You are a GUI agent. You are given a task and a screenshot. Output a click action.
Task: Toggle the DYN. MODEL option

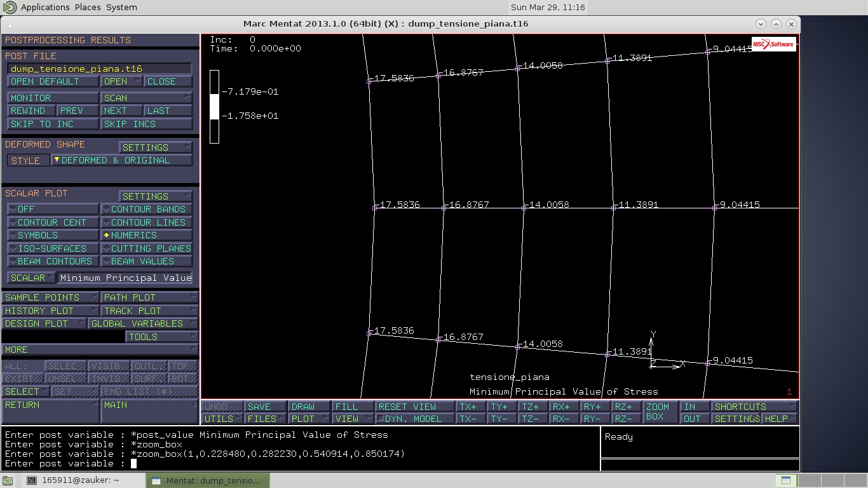click(x=414, y=419)
